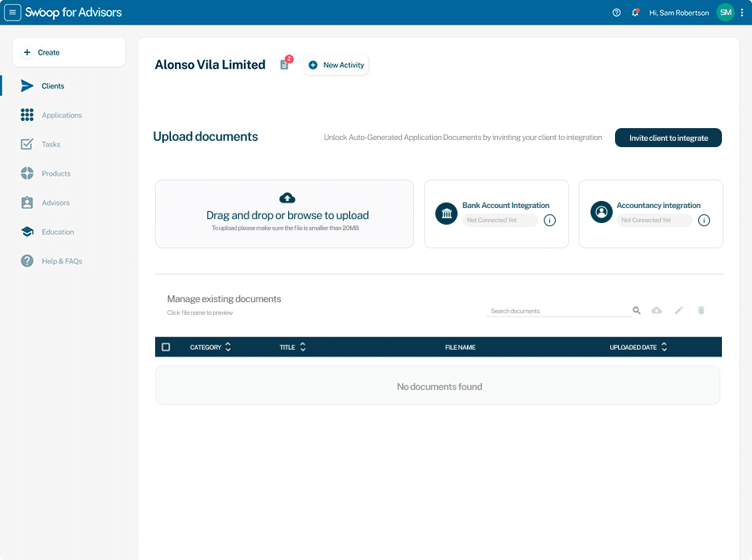
Task: Show info for Bank Account Integration
Action: point(550,221)
